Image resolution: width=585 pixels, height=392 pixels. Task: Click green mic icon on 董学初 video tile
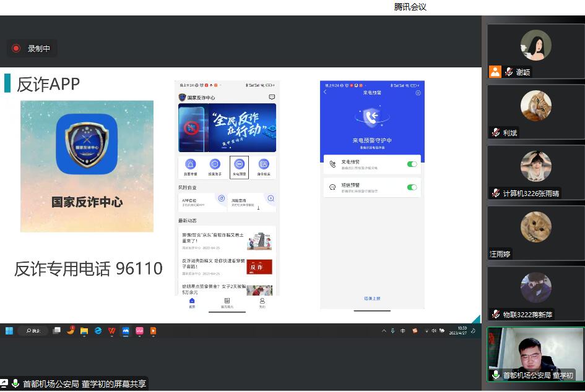[x=496, y=375]
